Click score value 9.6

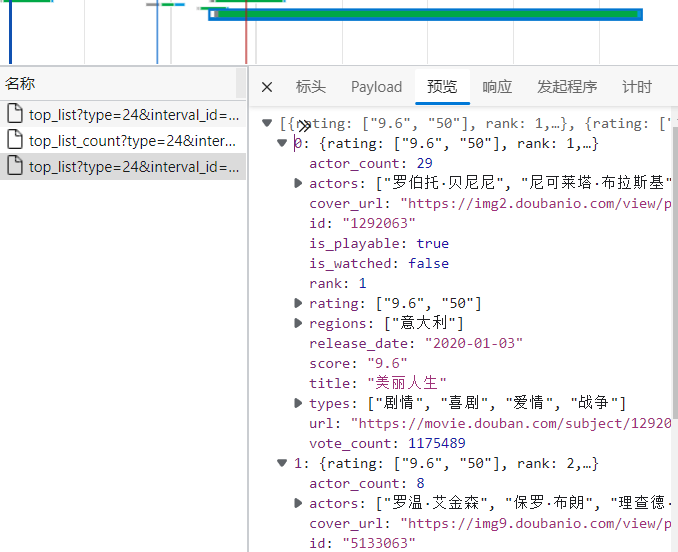pos(387,363)
